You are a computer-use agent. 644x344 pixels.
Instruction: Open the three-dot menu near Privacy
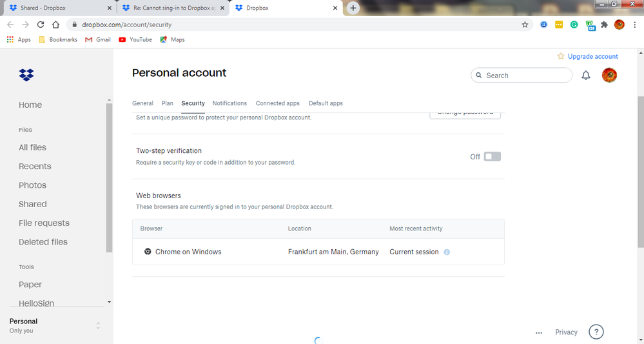(x=539, y=332)
